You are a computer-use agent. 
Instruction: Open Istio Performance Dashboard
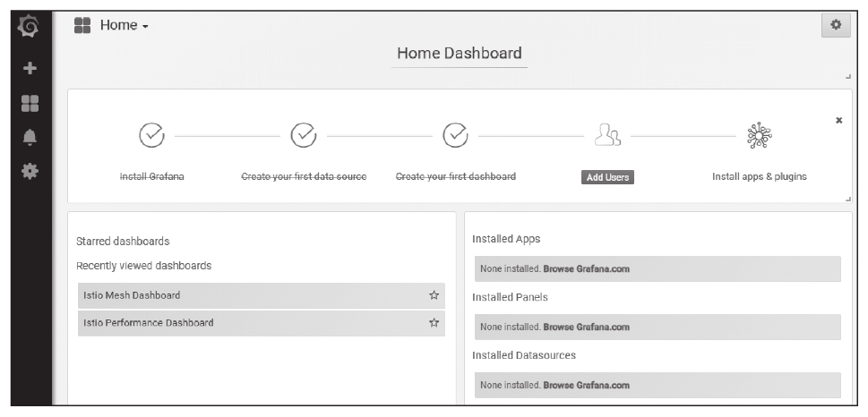[x=149, y=323]
